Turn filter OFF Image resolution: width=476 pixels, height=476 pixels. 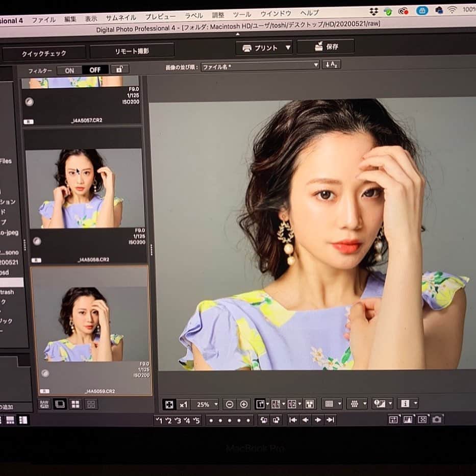coord(95,70)
